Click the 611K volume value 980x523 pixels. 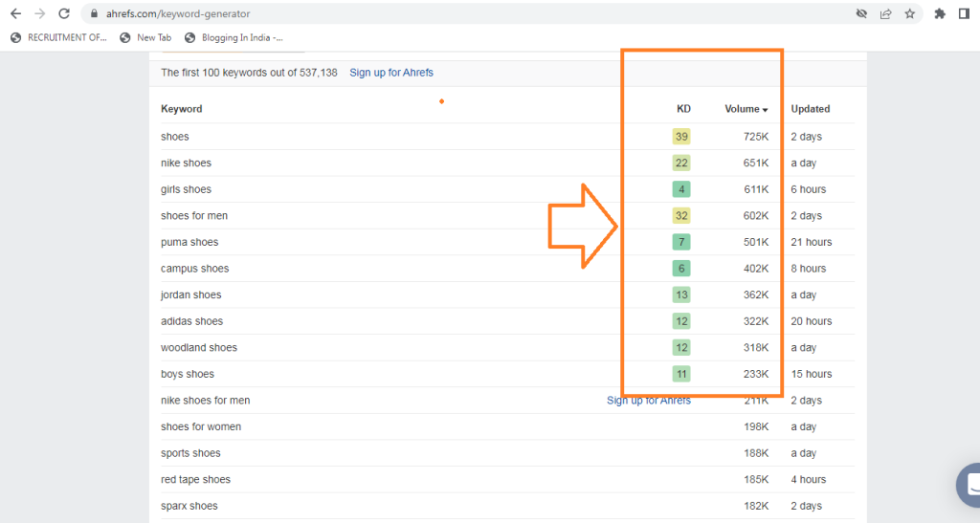coord(756,189)
